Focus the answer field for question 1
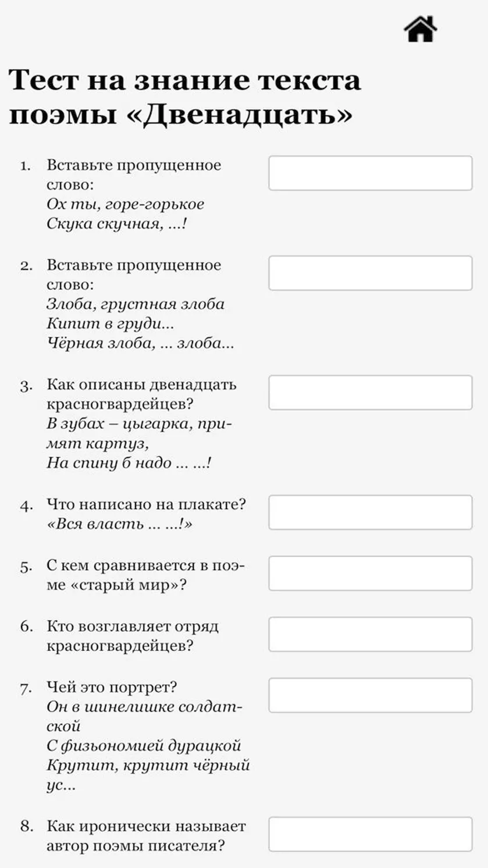The width and height of the screenshot is (488, 868). pyautogui.click(x=371, y=173)
